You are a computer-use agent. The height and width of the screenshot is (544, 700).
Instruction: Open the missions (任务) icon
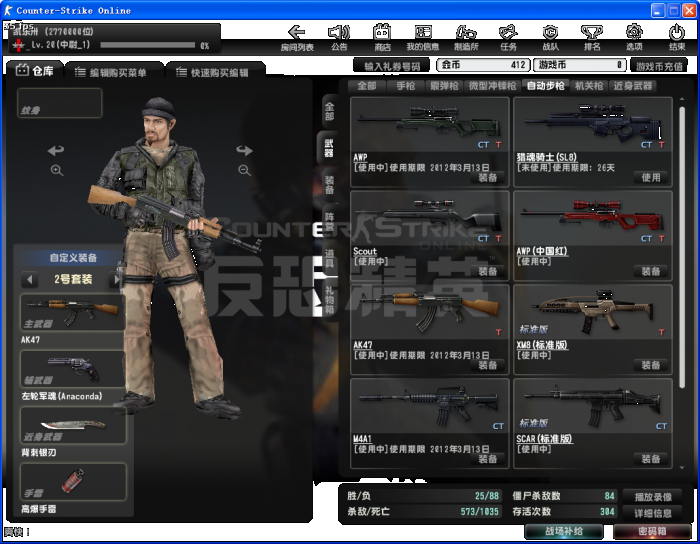click(x=508, y=37)
